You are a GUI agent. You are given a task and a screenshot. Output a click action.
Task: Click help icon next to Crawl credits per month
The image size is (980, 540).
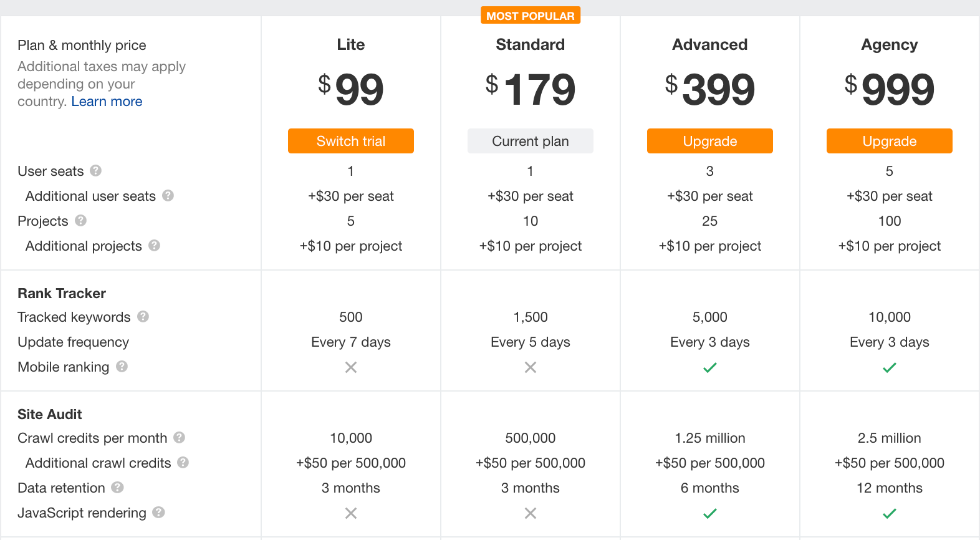click(179, 437)
